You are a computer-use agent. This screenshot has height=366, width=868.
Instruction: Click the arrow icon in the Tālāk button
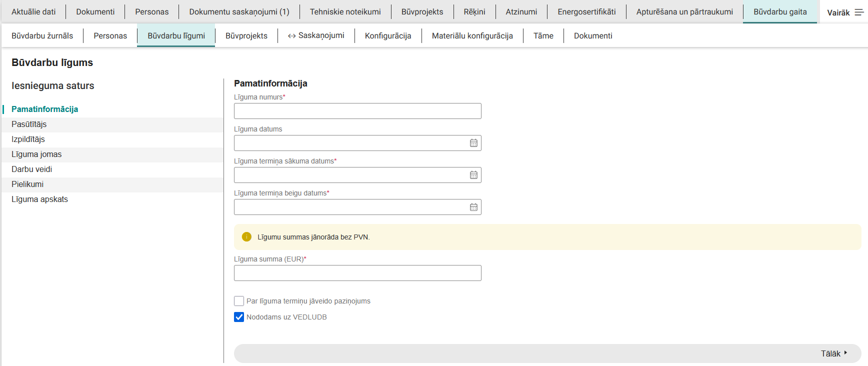845,353
